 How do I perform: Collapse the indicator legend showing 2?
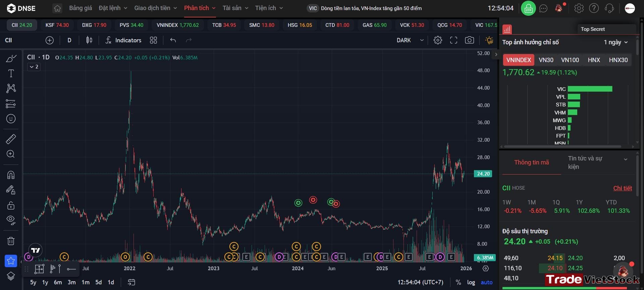tap(34, 67)
